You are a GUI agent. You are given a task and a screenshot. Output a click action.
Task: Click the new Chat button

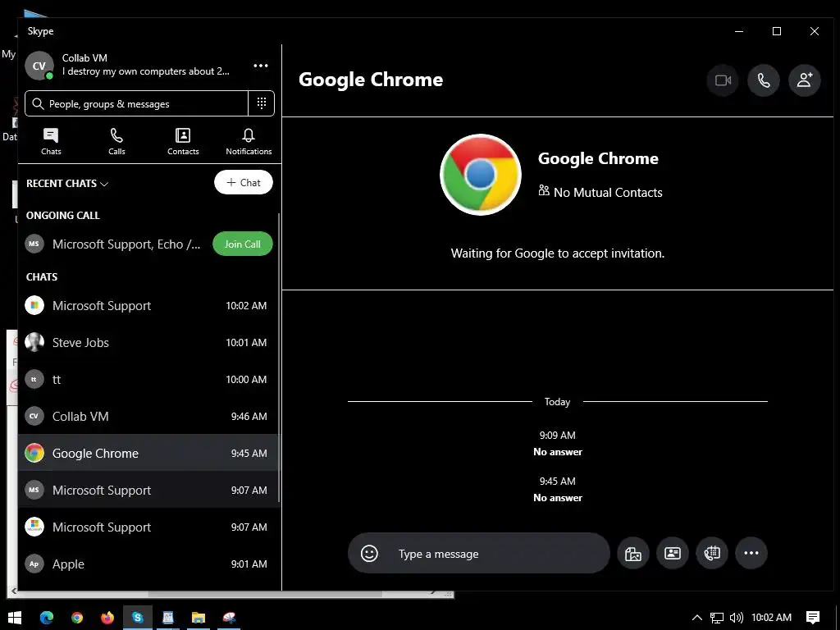[243, 183]
